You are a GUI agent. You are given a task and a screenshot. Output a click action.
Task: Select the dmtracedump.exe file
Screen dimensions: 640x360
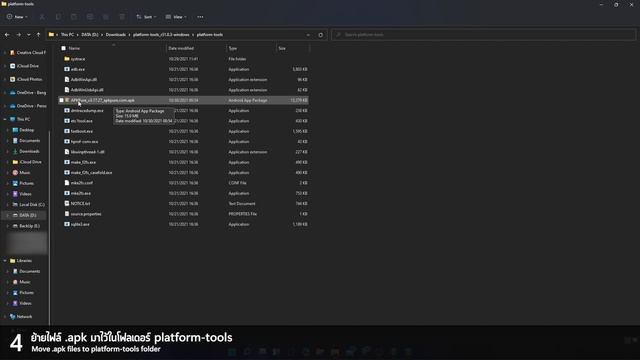87,111
